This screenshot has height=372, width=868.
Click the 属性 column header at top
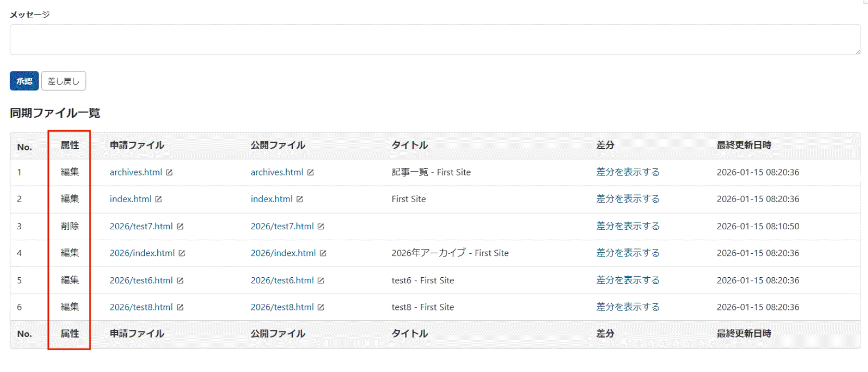point(70,145)
